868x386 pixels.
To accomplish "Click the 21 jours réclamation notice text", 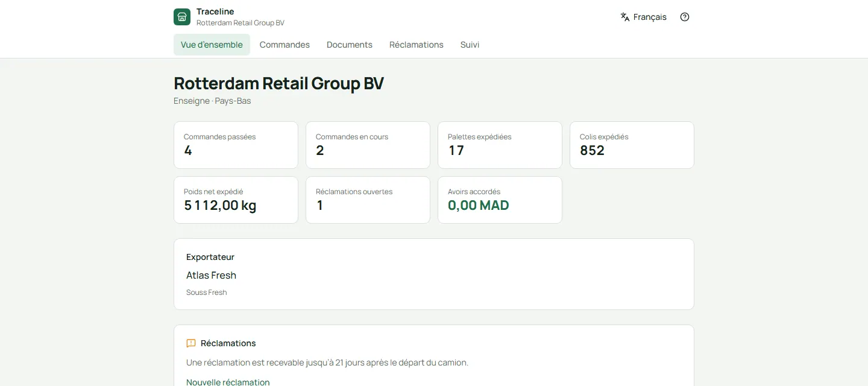I will point(327,362).
